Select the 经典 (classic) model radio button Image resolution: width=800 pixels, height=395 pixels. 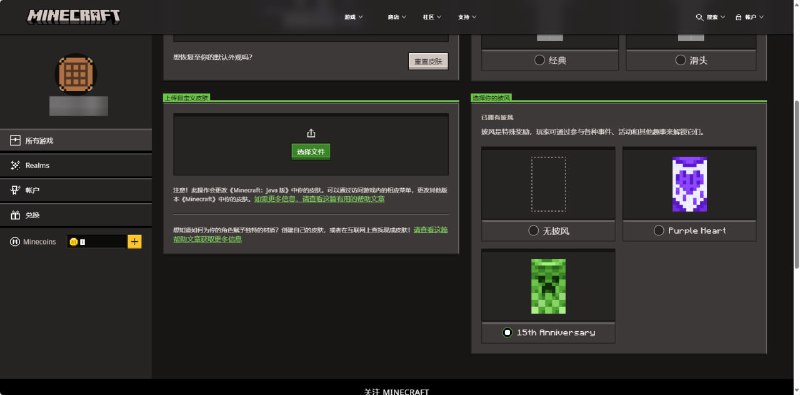coord(539,60)
